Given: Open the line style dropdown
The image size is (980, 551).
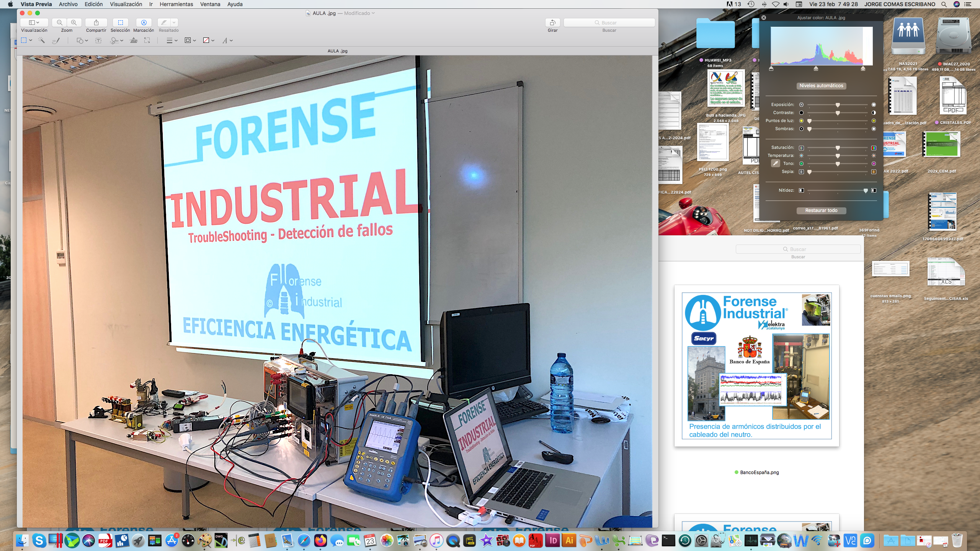Looking at the screenshot, I should (x=172, y=41).
